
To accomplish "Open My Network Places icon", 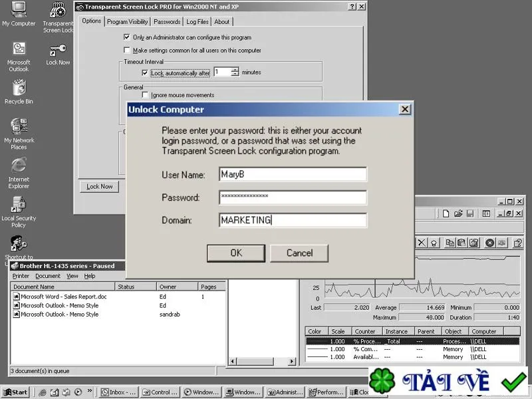I will click(x=19, y=134).
